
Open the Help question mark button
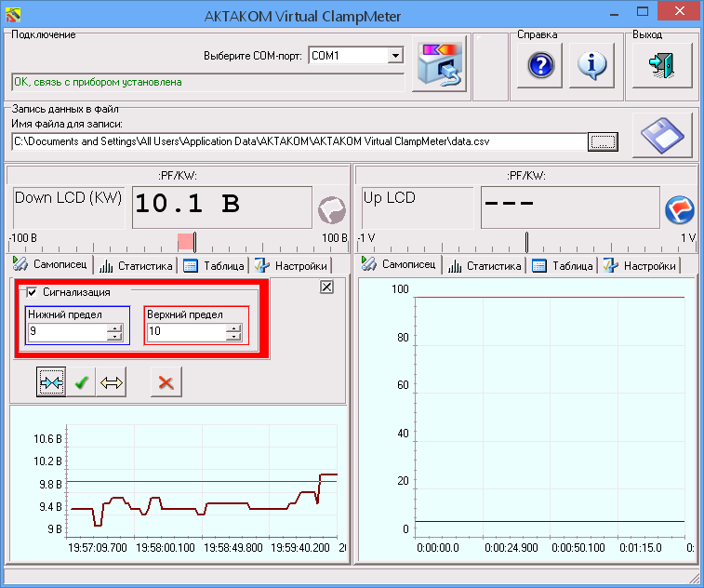(540, 65)
